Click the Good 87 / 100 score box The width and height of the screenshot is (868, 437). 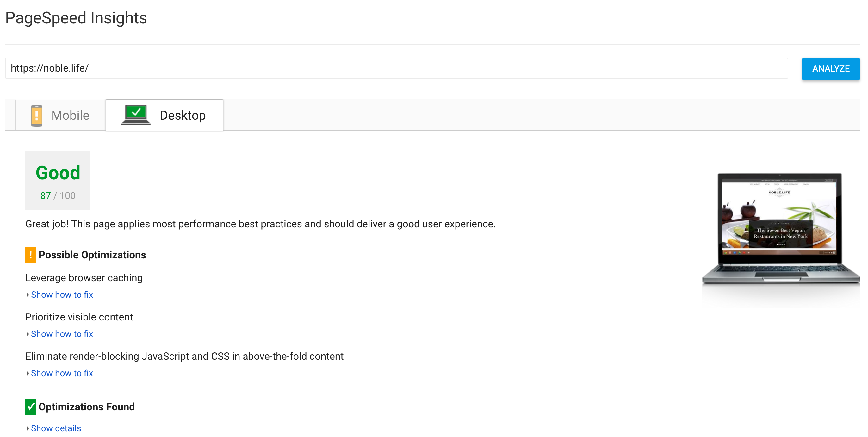point(58,180)
